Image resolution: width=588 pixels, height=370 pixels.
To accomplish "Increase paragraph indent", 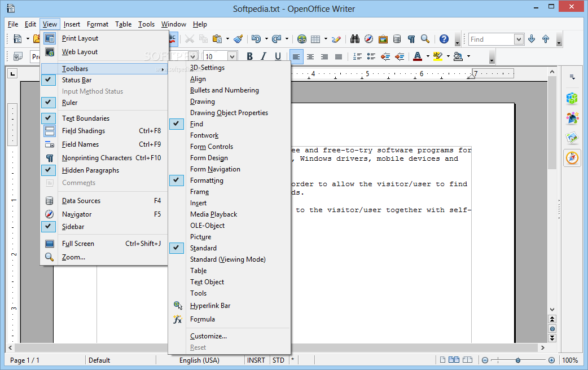I will point(400,56).
